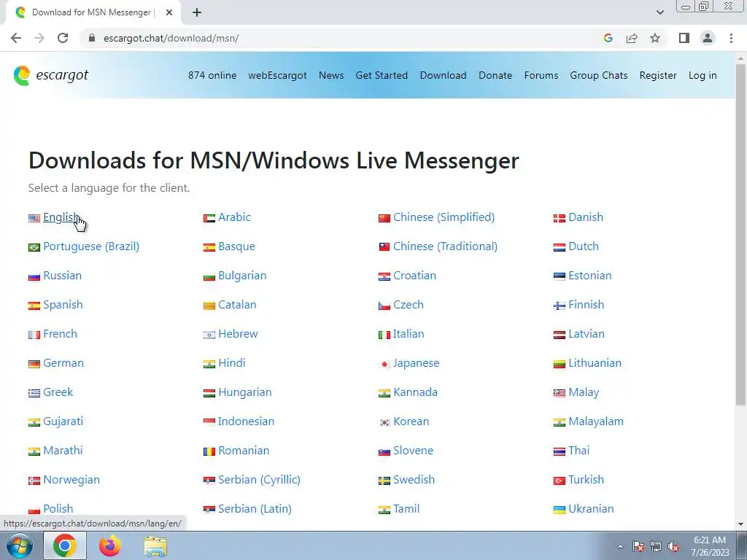Reload the page with the refresh icon
The image size is (747, 560).
click(x=63, y=38)
